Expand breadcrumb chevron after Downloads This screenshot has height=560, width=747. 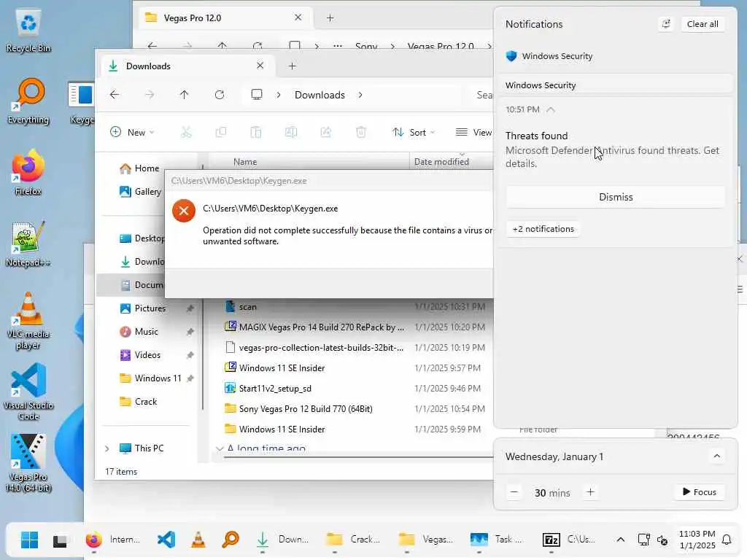coord(360,95)
